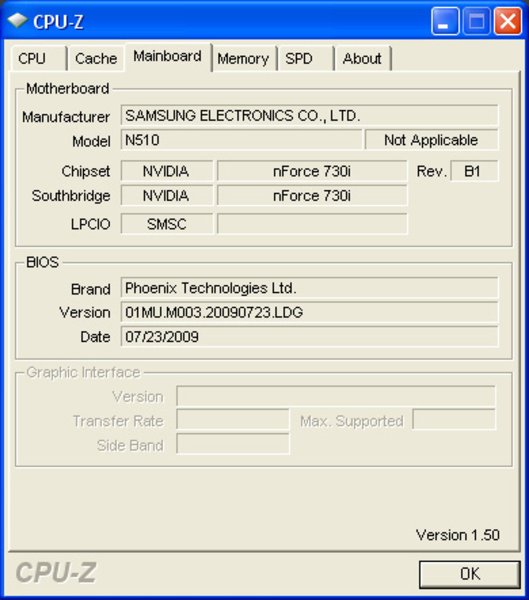Viewport: 529px width, 600px height.
Task: Click the Graphic Interface group heading
Action: coord(83,372)
